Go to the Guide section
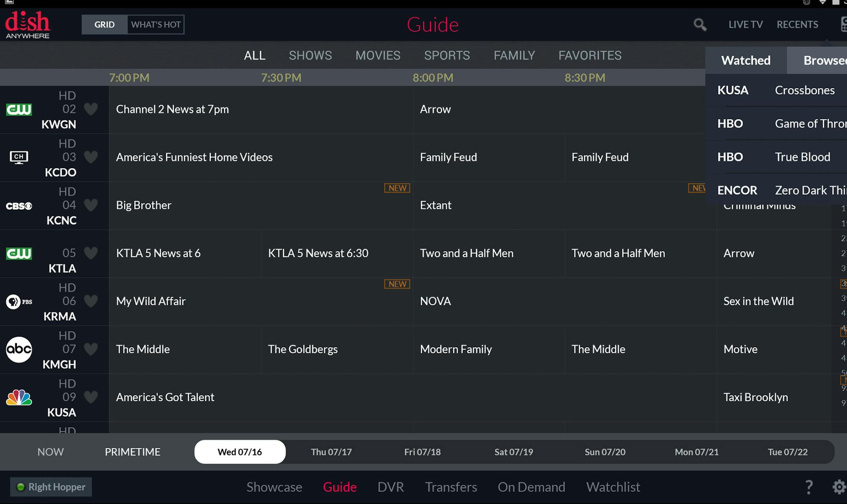 point(340,487)
